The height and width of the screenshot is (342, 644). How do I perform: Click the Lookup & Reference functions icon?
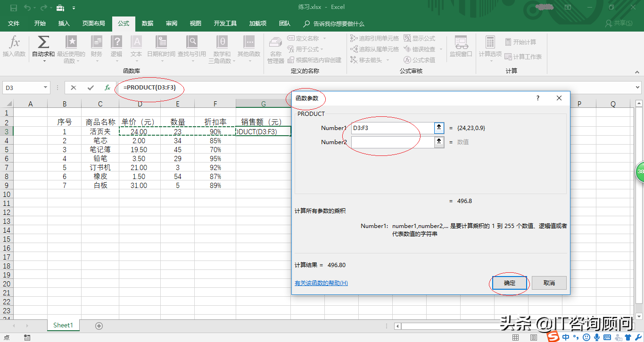191,42
